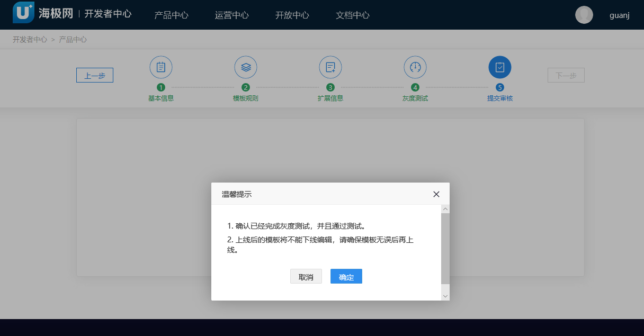This screenshot has width=644, height=336.
Task: Close the 温馨提示 dialog with X
Action: click(x=436, y=194)
